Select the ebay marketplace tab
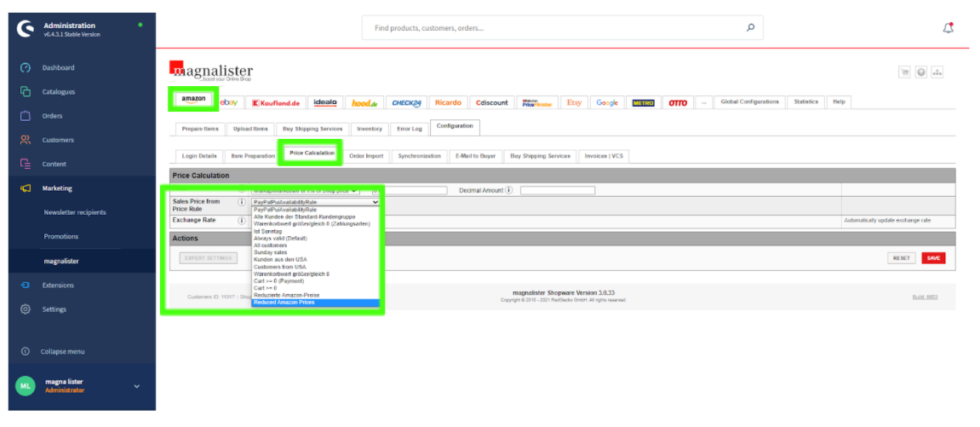 (x=229, y=102)
